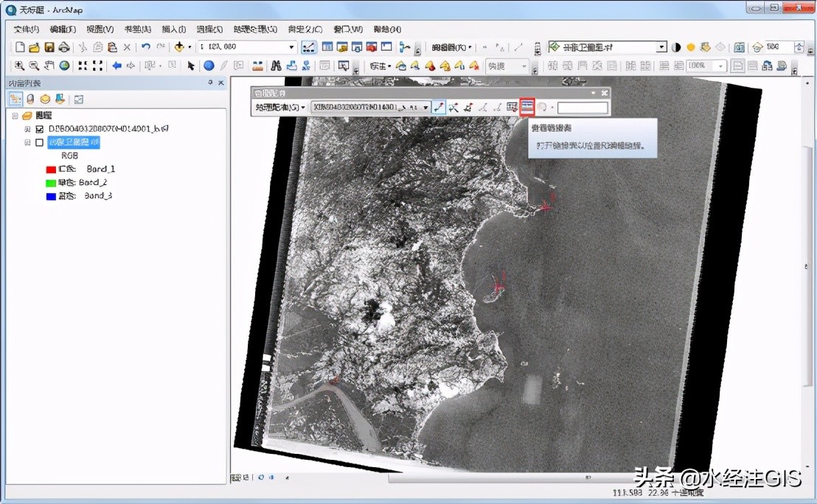Select the Zoom In tool
This screenshot has height=504, width=817.
pyautogui.click(x=19, y=66)
